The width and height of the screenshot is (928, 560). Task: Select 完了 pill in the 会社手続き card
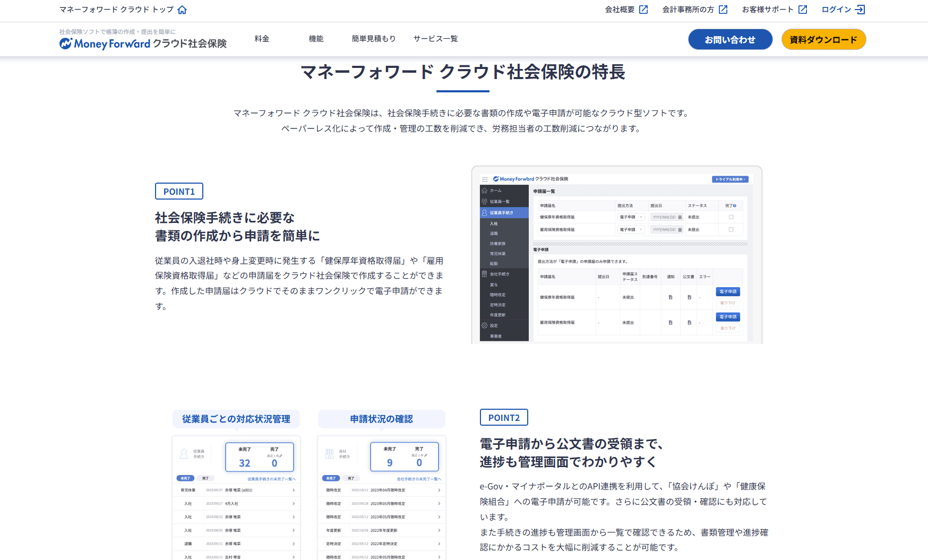(351, 478)
